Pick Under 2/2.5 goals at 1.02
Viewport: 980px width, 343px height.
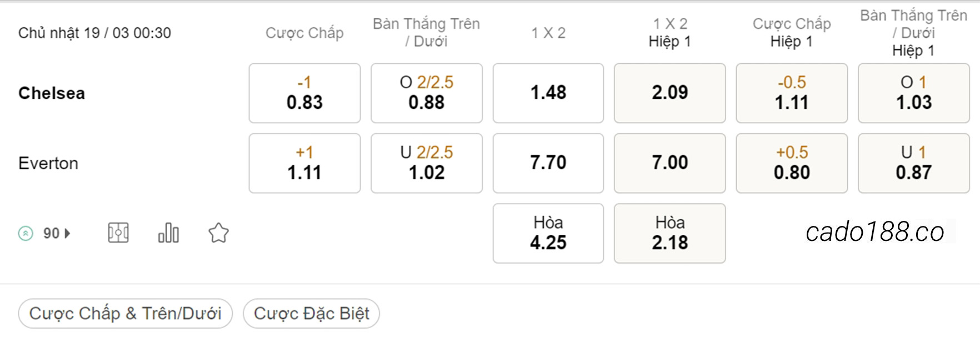tap(427, 163)
